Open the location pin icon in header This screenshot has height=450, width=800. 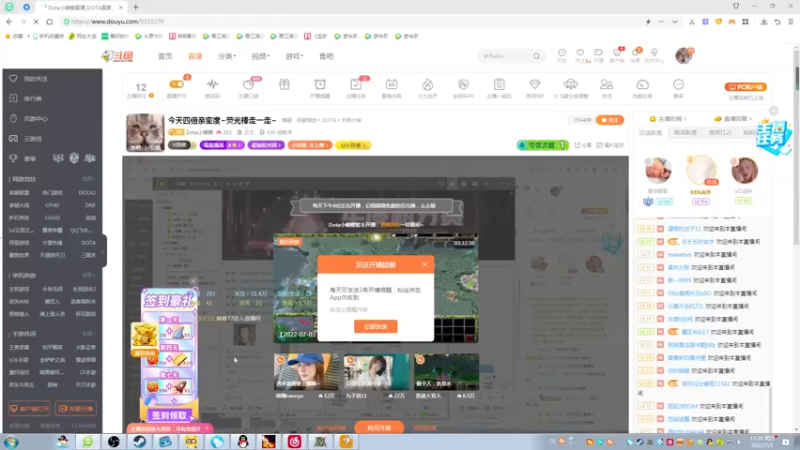pyautogui.click(x=654, y=55)
